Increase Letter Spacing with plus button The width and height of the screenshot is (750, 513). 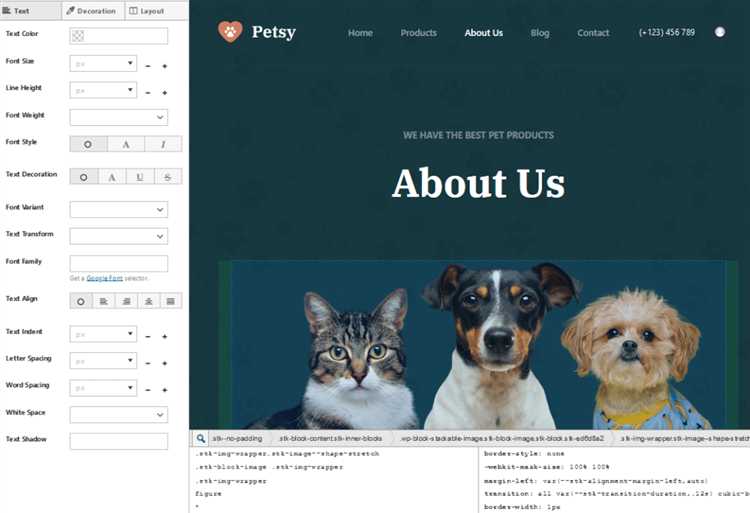tap(165, 363)
